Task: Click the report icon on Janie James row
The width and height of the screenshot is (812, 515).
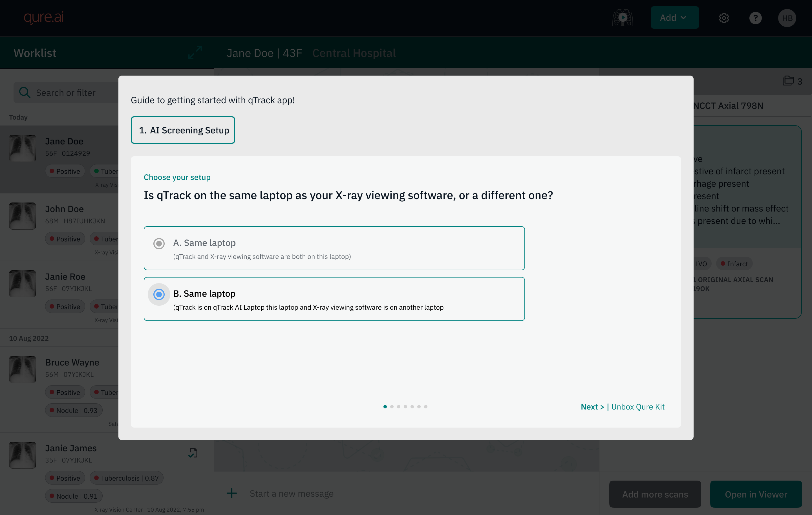Action: [193, 453]
